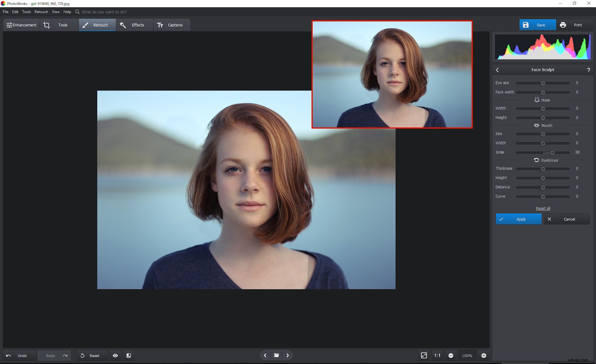Click the zoom out minus icon

(x=451, y=355)
